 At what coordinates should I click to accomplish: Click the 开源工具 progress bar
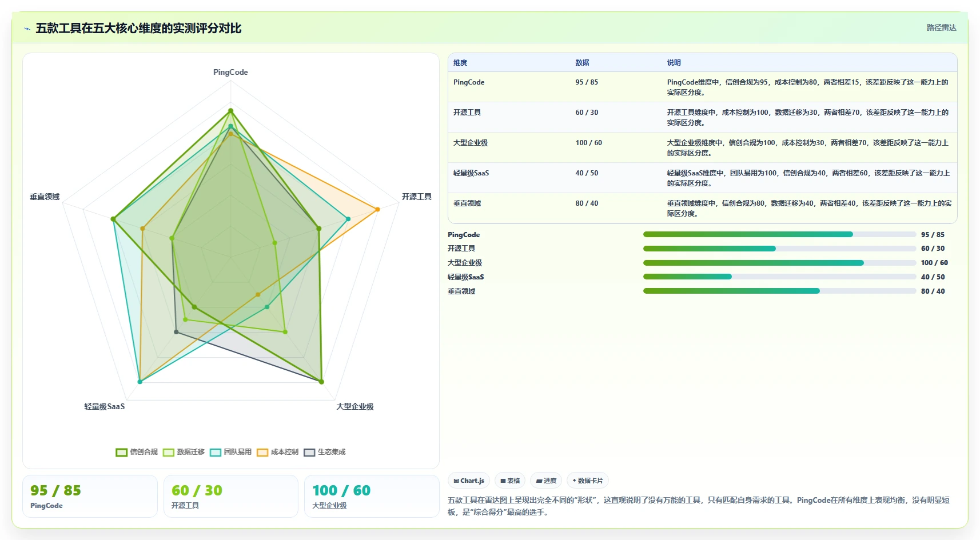click(x=779, y=249)
